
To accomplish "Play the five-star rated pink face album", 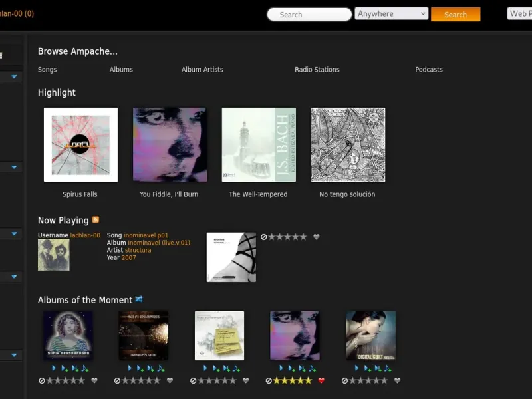I will 281,368.
